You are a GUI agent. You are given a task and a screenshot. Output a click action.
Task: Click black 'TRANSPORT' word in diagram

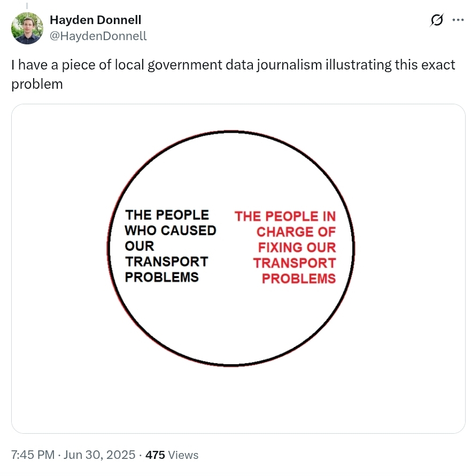coord(167,262)
